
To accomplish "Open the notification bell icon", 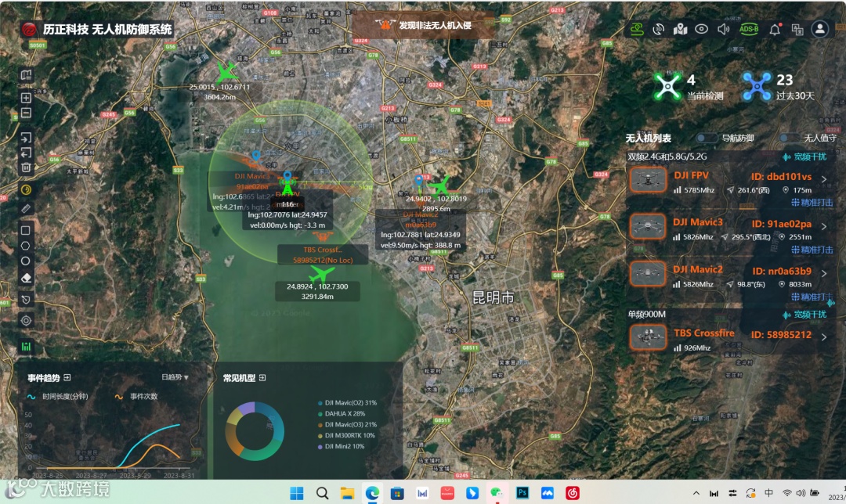I will [x=775, y=29].
